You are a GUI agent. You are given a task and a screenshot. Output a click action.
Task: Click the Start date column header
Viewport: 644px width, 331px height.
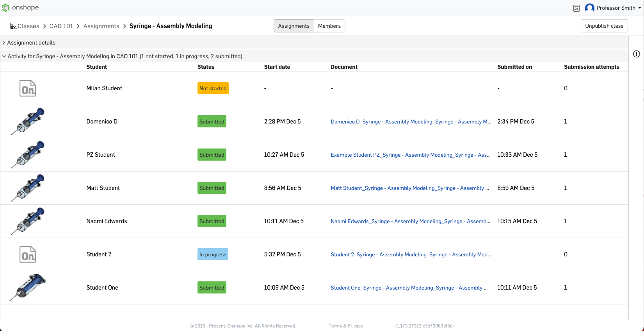(277, 67)
